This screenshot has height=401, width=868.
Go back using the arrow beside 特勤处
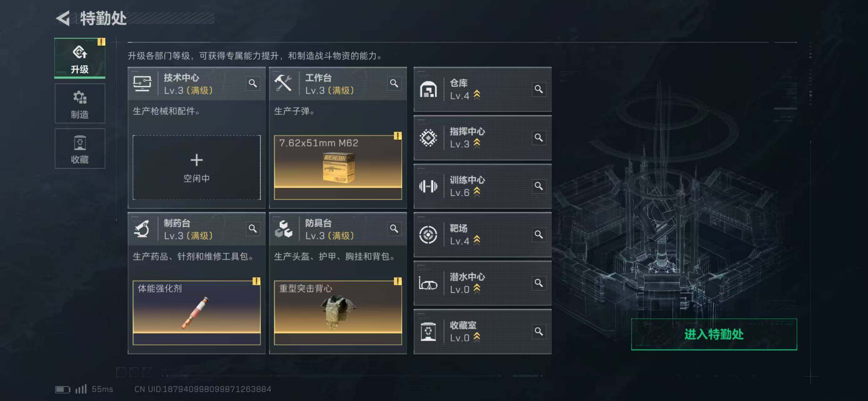pyautogui.click(x=63, y=18)
